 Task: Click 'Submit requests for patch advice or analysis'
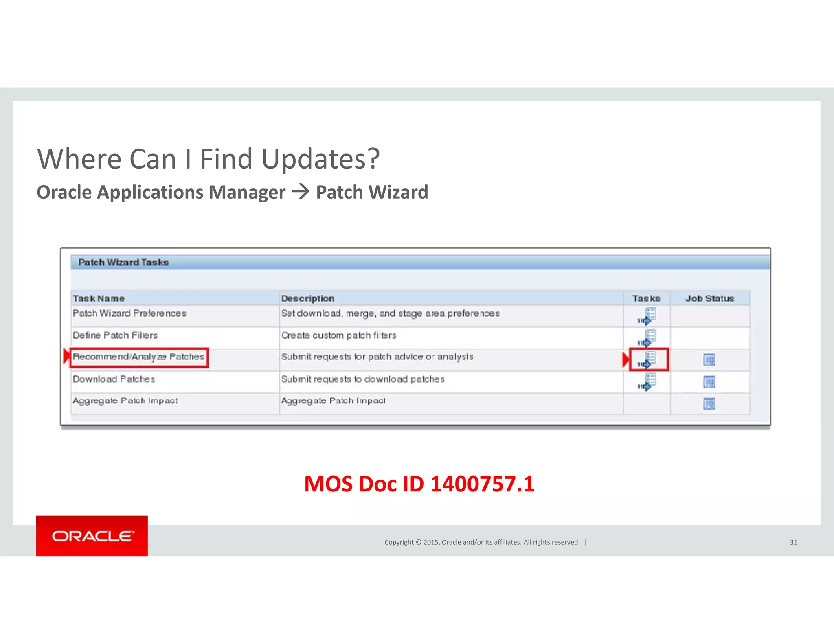[x=377, y=357]
